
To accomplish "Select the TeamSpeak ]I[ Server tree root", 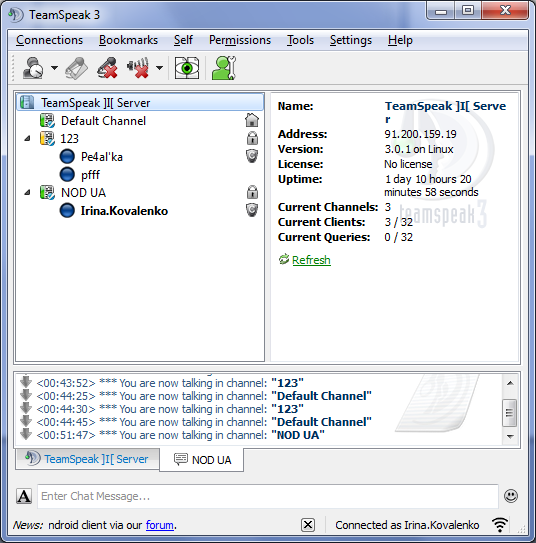I will (x=140, y=103).
